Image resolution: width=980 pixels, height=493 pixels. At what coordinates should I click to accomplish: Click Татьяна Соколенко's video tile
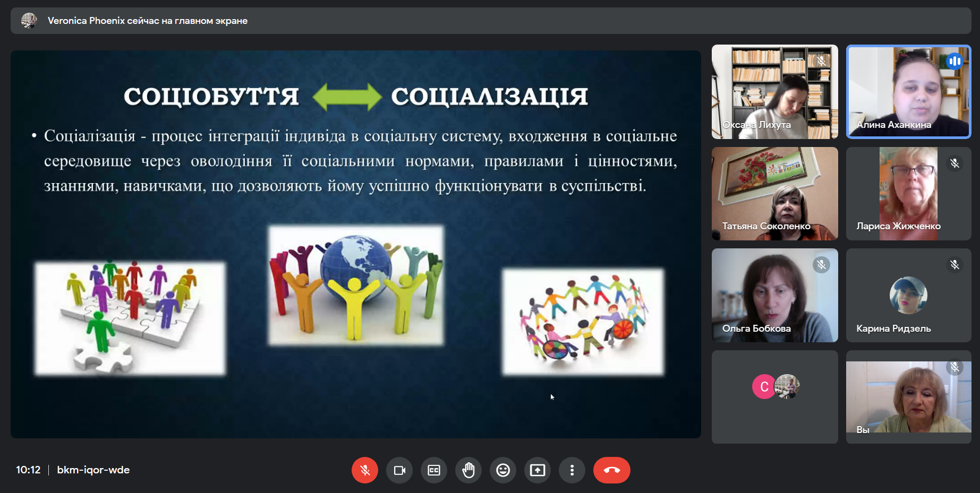[774, 193]
